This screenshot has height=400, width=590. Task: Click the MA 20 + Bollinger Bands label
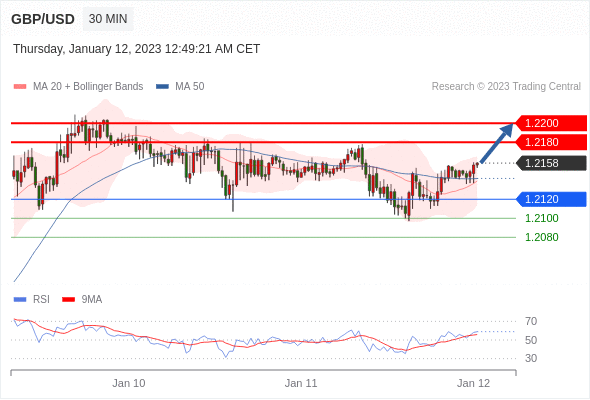[88, 87]
